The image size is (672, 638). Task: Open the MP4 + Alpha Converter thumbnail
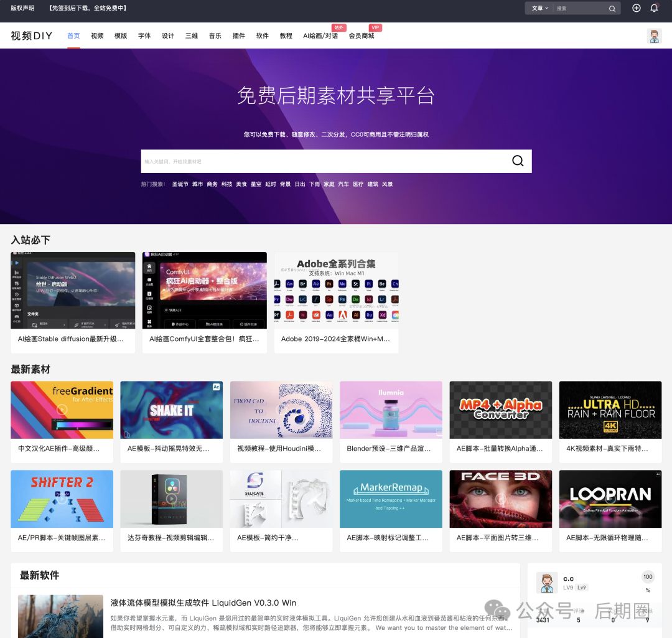(500, 410)
